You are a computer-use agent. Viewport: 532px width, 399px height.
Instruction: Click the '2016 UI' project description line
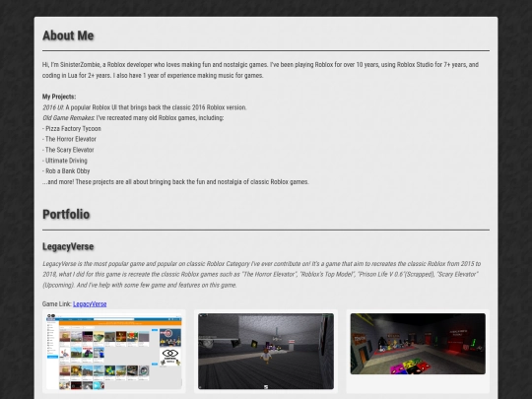tap(145, 107)
